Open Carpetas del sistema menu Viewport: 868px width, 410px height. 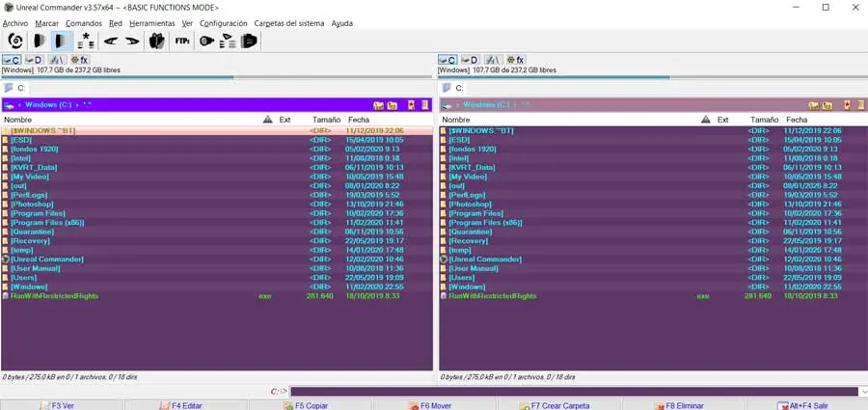click(289, 23)
